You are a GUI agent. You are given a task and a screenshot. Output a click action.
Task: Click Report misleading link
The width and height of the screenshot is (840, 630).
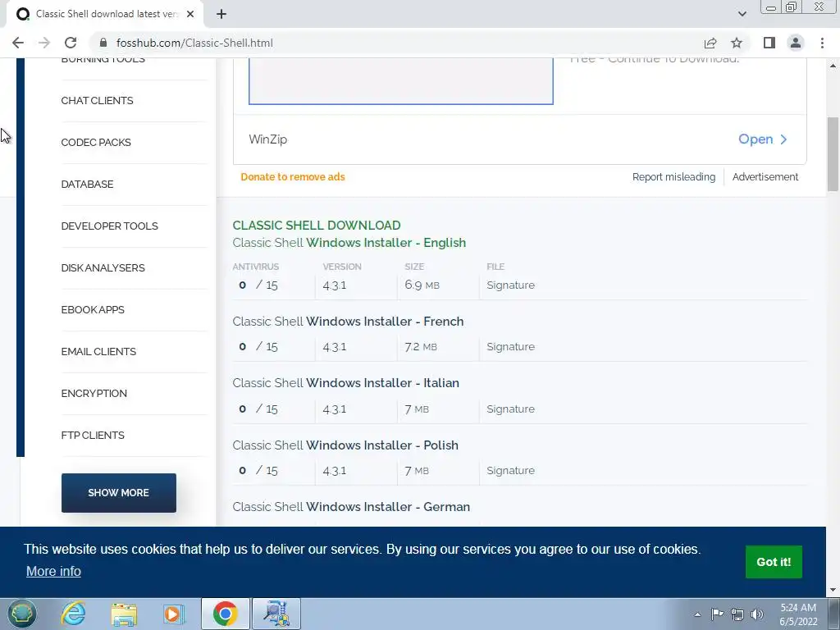click(673, 177)
